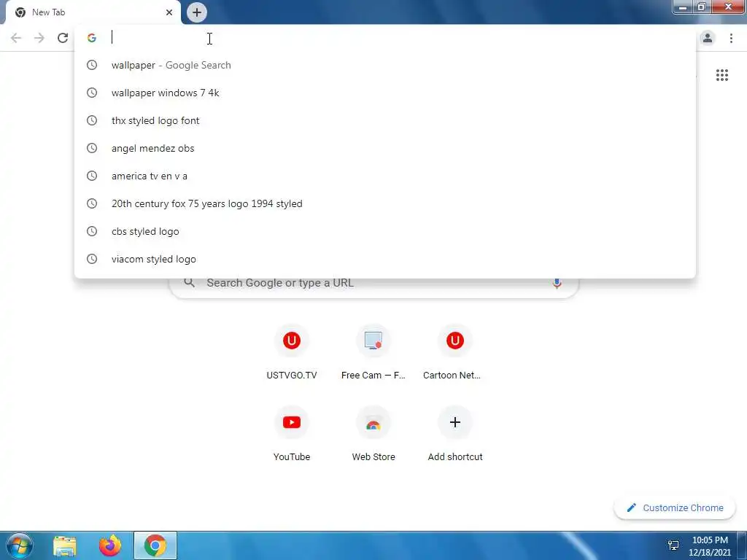The height and width of the screenshot is (560, 747).
Task: Open Chrome's three-dot menu
Action: pos(731,38)
